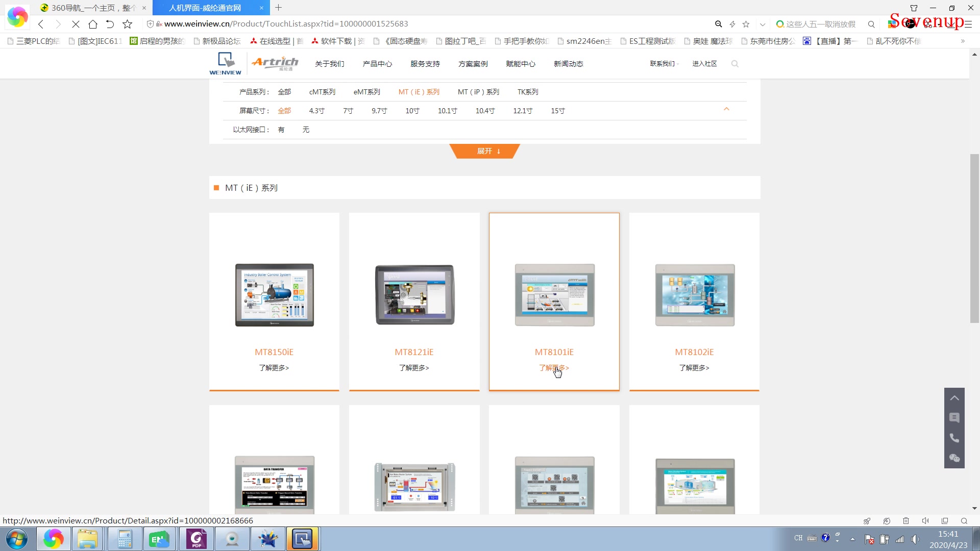Image resolution: width=980 pixels, height=551 pixels.
Task: Open 联系我们 dropdown
Action: pyautogui.click(x=664, y=64)
